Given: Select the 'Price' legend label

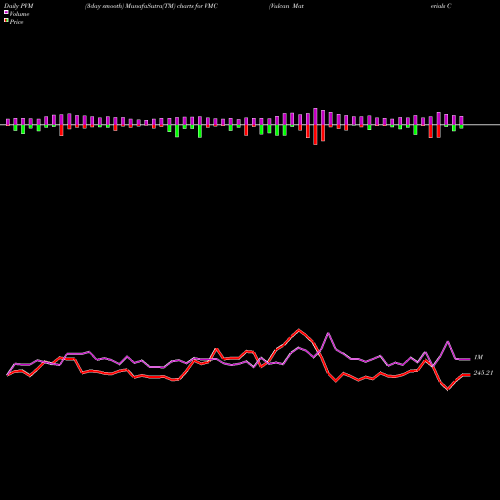Looking at the screenshot, I should click(16, 22).
